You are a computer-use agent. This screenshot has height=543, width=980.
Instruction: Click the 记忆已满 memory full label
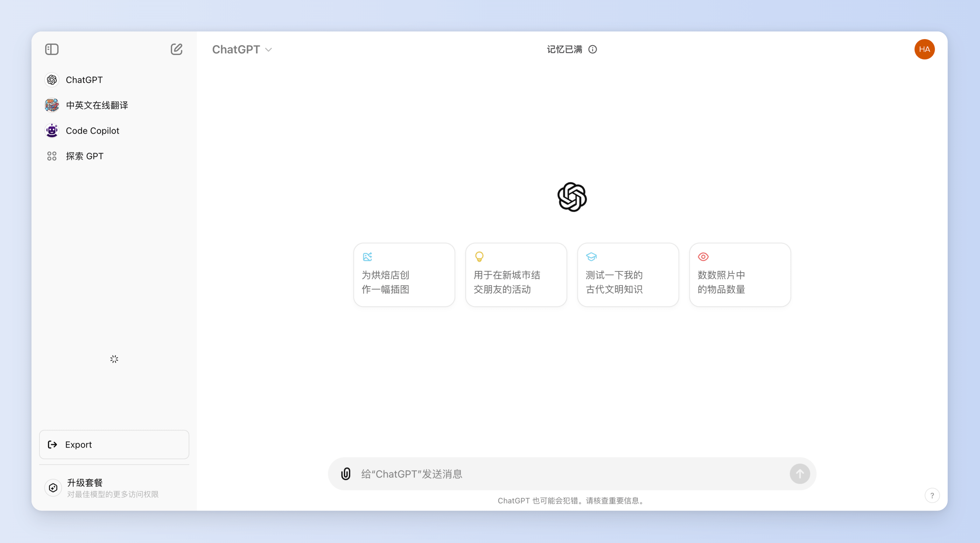(x=564, y=49)
